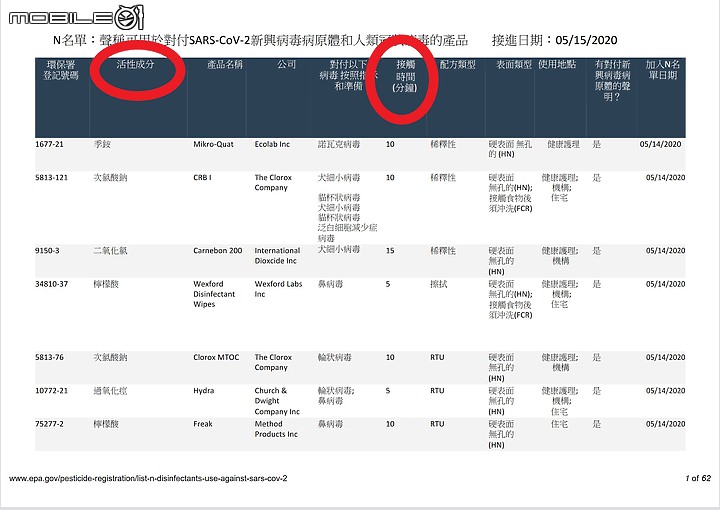Click 檸檬酸 in the Wexford row
The height and width of the screenshot is (510, 720).
click(106, 284)
